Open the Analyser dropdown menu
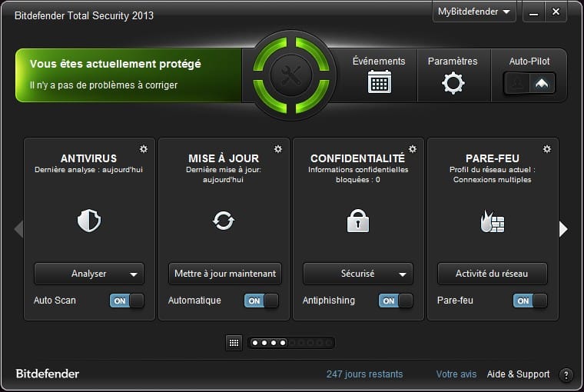584x392 pixels. tap(89, 274)
